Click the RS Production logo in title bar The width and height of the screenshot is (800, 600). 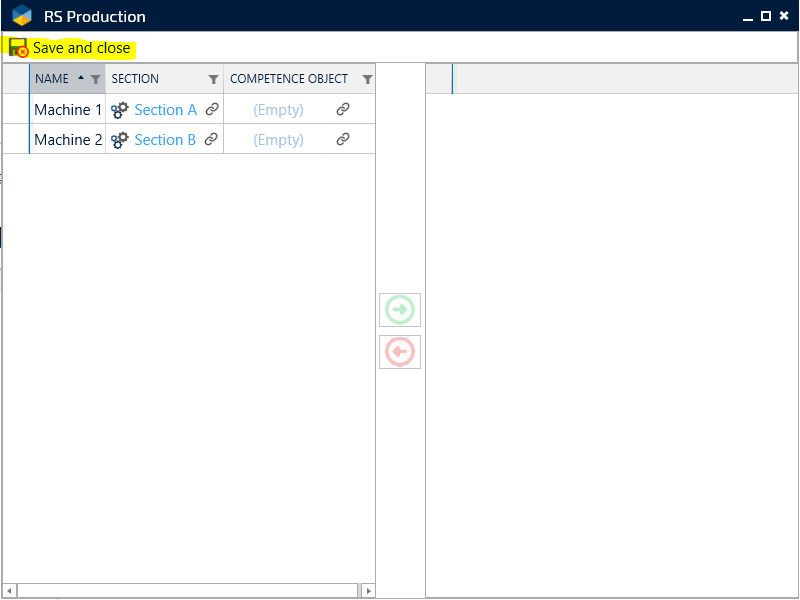click(x=22, y=16)
